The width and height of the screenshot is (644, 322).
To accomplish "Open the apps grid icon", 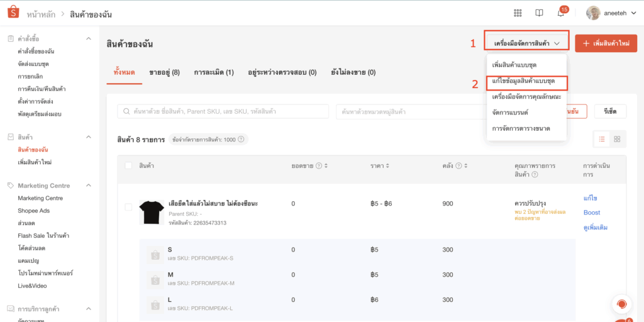I will pos(518,13).
